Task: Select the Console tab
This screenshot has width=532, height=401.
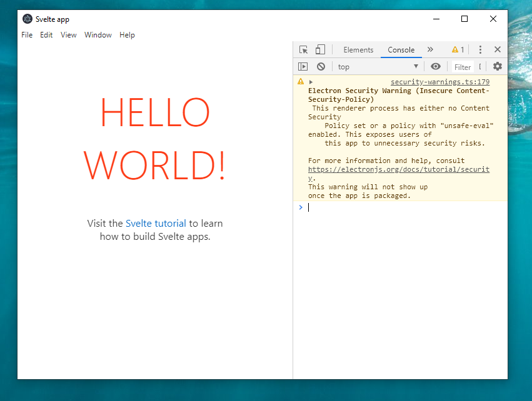Action: pyautogui.click(x=401, y=50)
